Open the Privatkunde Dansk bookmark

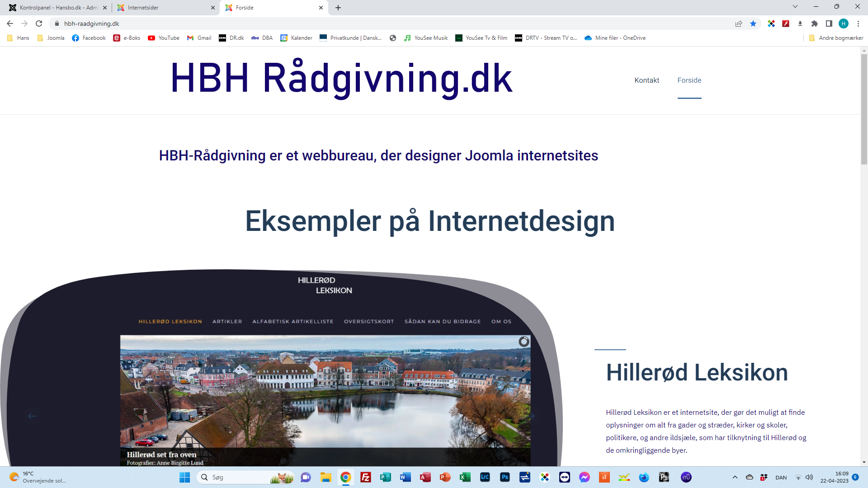coord(351,38)
